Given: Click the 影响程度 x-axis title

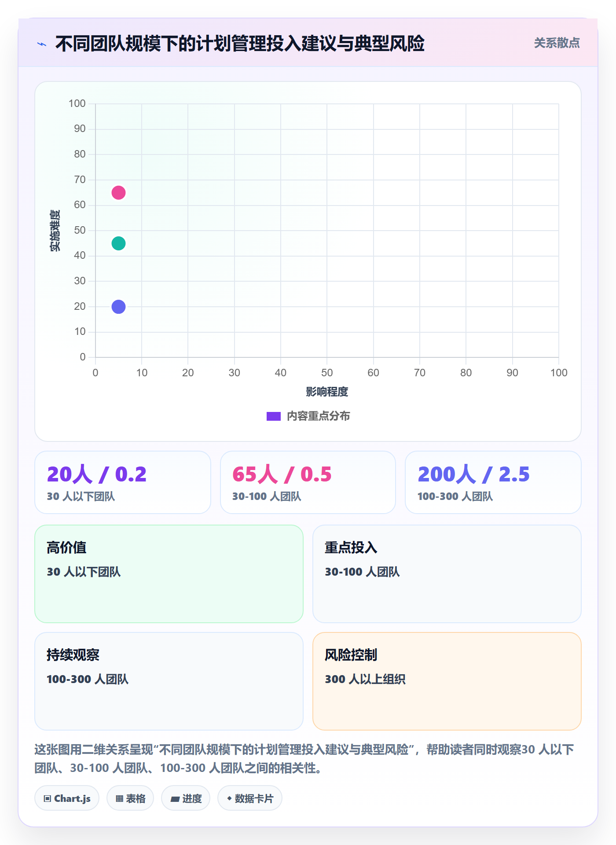Looking at the screenshot, I should tap(327, 392).
